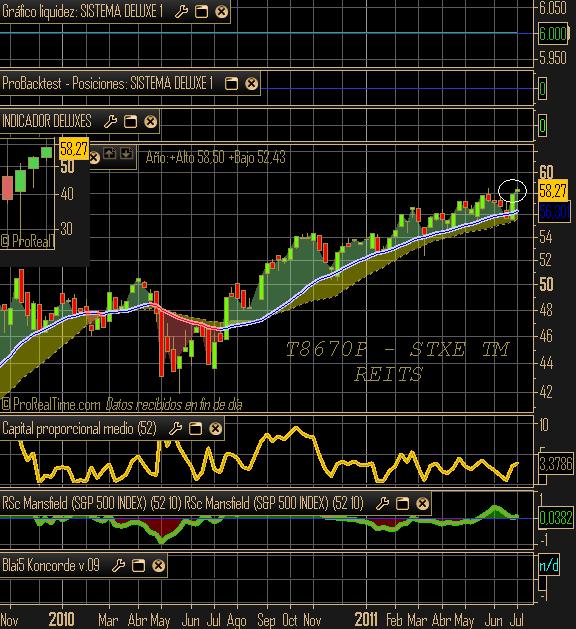Viewport: 576px width, 629px height.
Task: Close the ProBacktest Posiciones panel
Action: (251, 83)
